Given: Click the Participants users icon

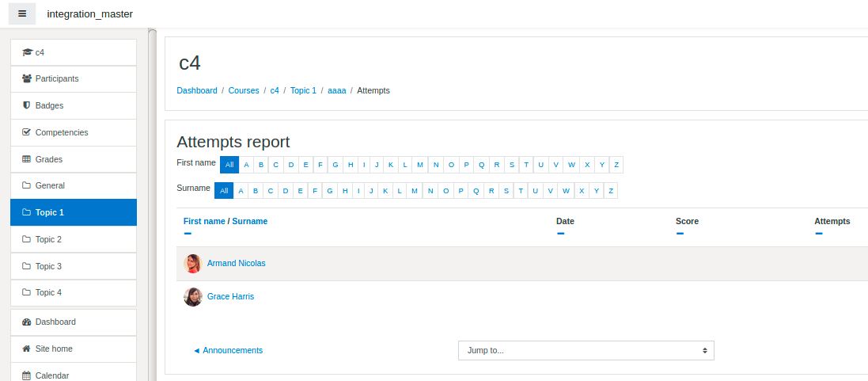Looking at the screenshot, I should (27, 78).
